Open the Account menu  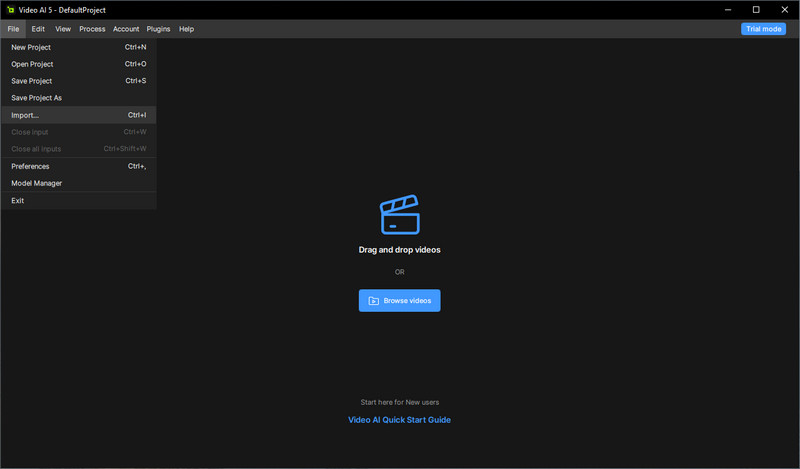tap(126, 29)
